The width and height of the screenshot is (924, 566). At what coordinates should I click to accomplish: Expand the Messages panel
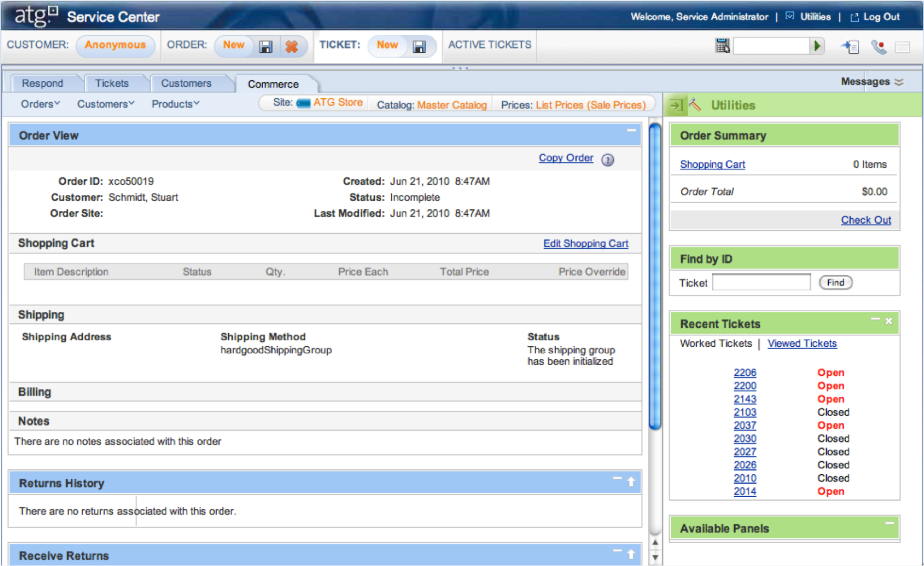[x=872, y=82]
